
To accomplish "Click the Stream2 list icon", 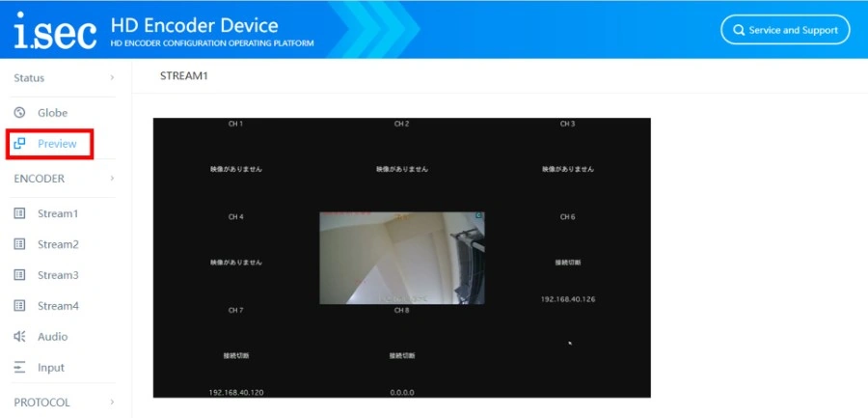I will tap(19, 244).
